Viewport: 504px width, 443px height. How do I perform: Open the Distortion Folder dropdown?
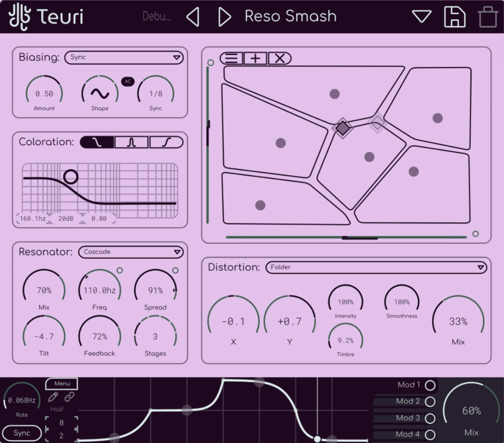coord(376,268)
